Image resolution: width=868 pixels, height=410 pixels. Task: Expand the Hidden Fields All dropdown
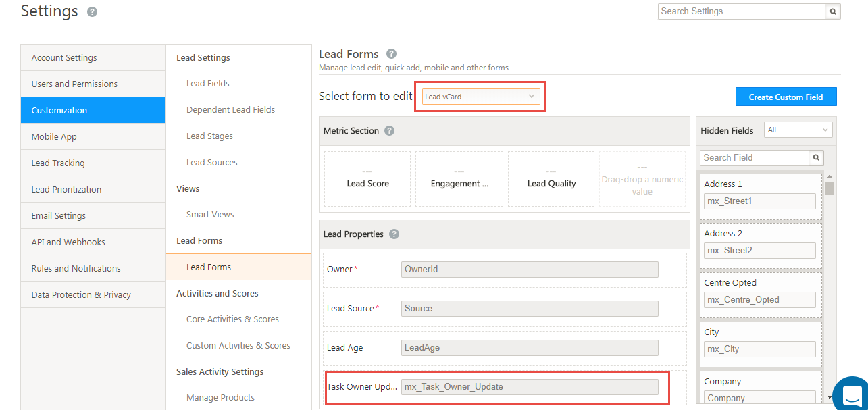pyautogui.click(x=798, y=130)
